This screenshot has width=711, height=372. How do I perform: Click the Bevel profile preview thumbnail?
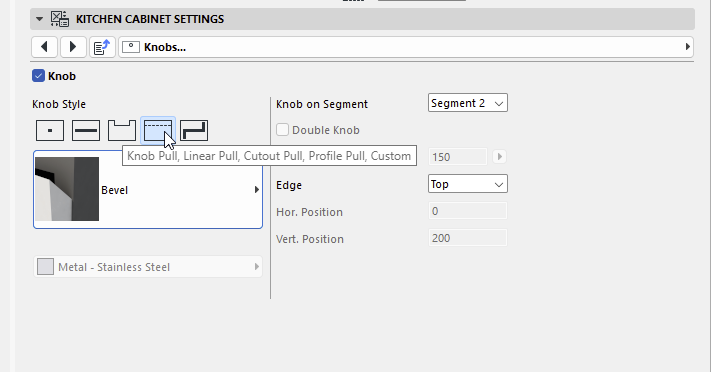67,189
